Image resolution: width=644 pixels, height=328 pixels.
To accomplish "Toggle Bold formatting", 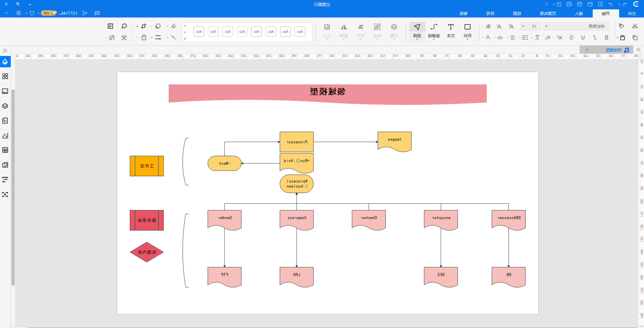I will point(606,38).
